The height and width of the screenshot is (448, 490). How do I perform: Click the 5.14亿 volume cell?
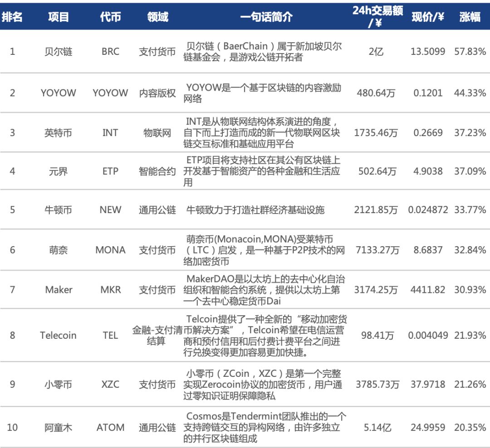pyautogui.click(x=377, y=427)
